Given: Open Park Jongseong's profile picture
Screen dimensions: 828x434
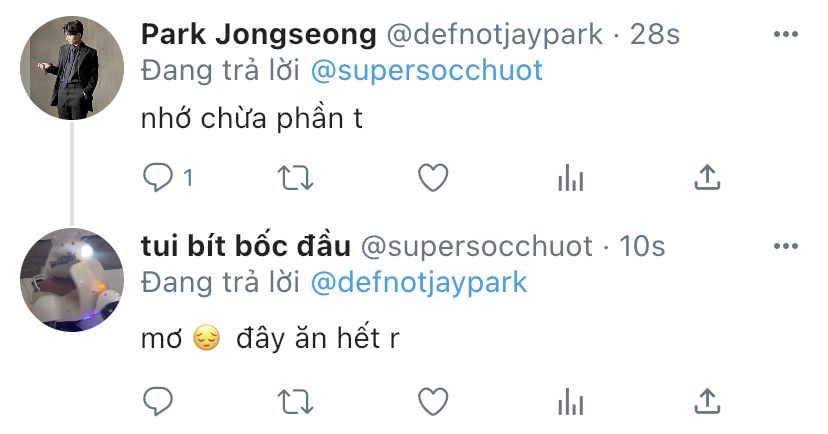Looking at the screenshot, I should [x=72, y=68].
